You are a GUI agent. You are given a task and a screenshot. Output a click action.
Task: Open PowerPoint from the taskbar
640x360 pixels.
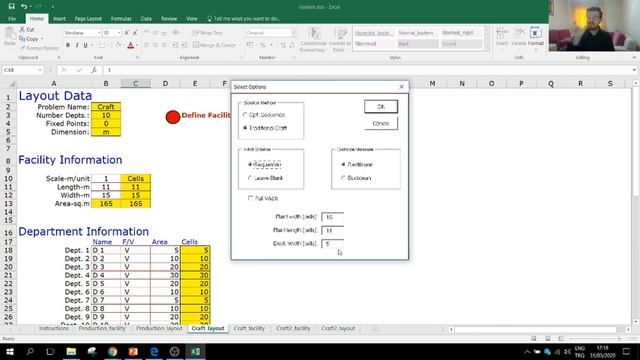click(133, 351)
